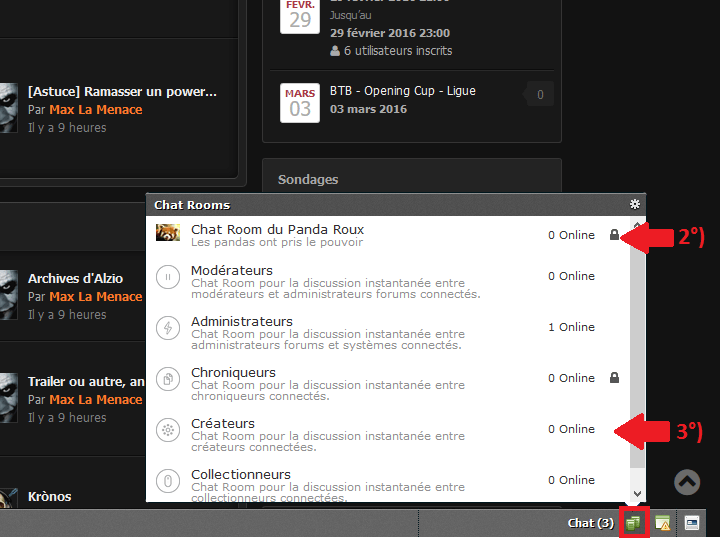Click '6 utilisateurs inscrits' text
The height and width of the screenshot is (538, 720).
(x=398, y=50)
